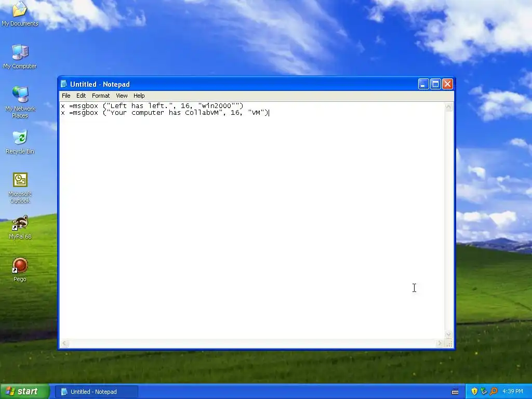Click the "Left has left." text line
Image resolution: width=532 pixels, height=399 pixels.
click(x=152, y=106)
